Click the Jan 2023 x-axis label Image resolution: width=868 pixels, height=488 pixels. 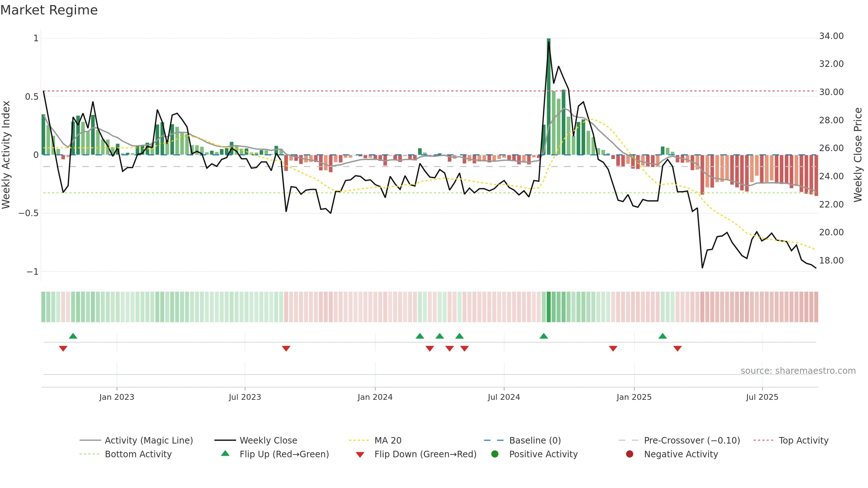pos(117,397)
